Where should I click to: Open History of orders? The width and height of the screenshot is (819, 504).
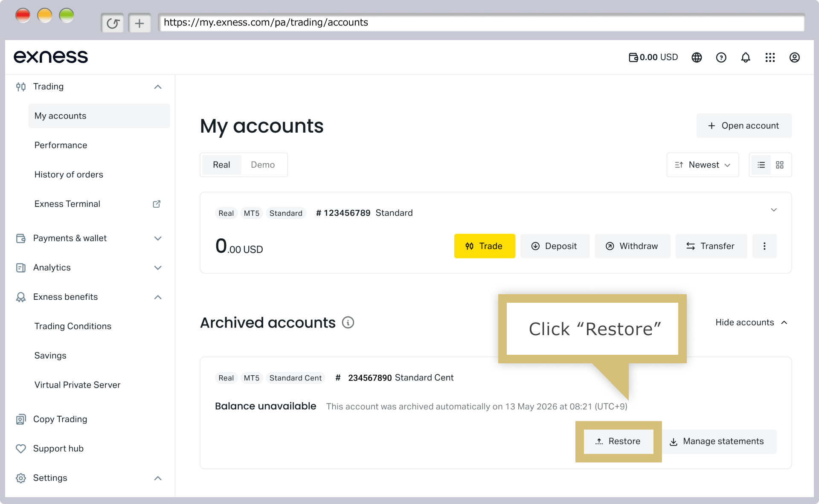69,175
